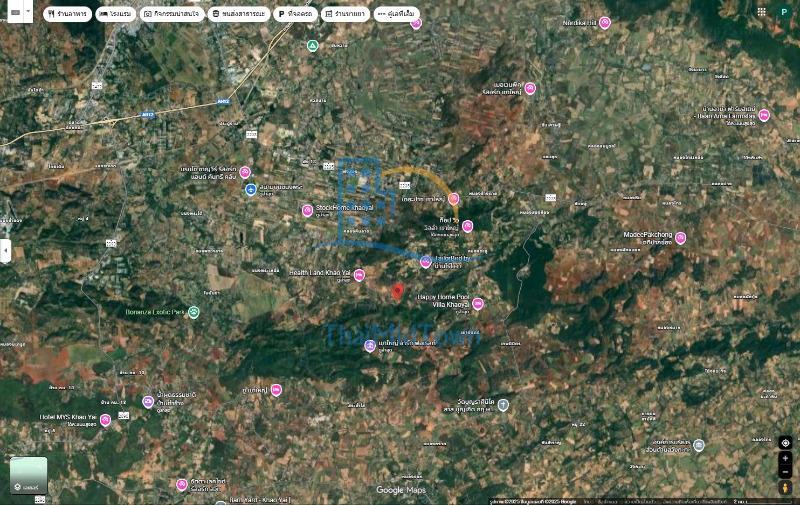800x505 pixels.
Task: Zoom in with the plus button
Action: pyautogui.click(x=785, y=458)
